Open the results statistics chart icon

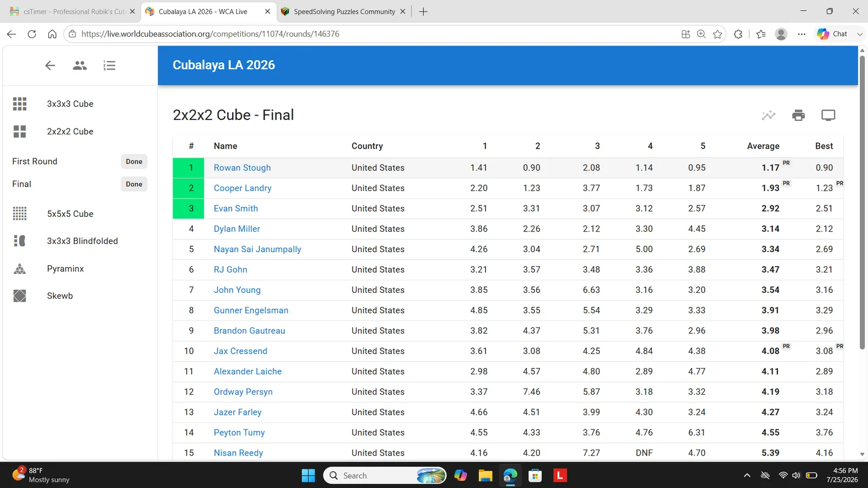tap(768, 115)
